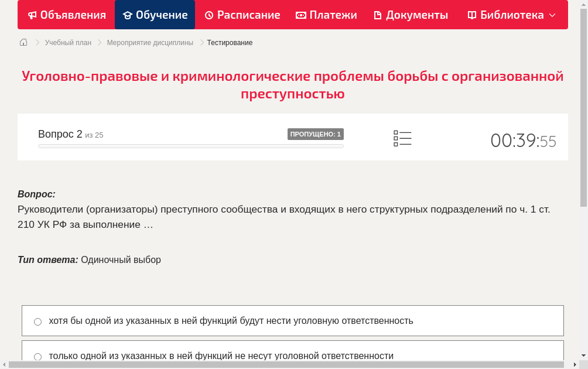Select the answer starting with «хотя бы одной»
Viewport: 588px width, 369px height.
[x=231, y=320]
